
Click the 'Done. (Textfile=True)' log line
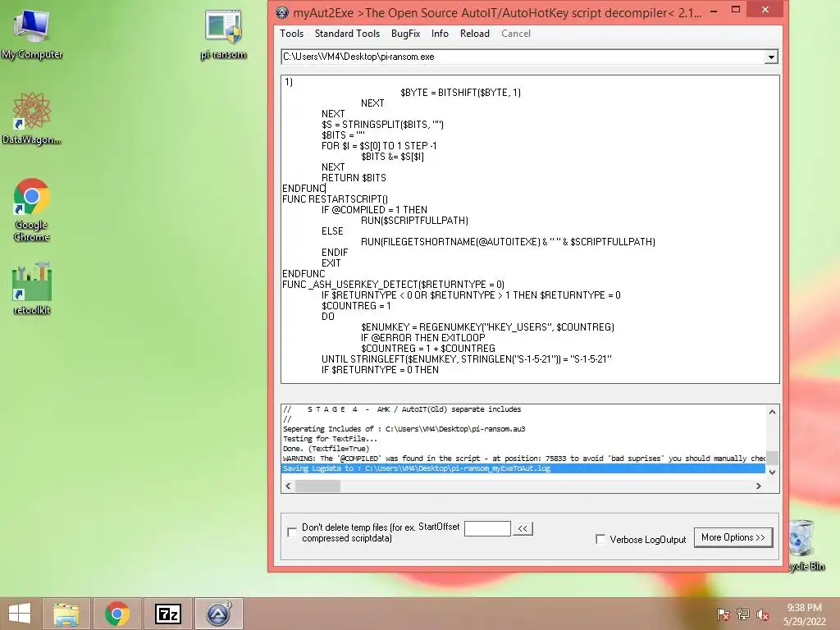pyautogui.click(x=326, y=449)
